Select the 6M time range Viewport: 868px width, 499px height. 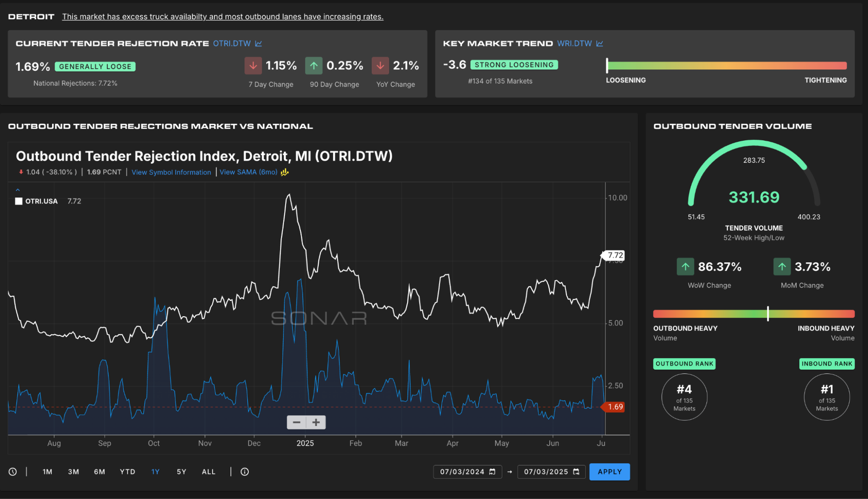point(99,472)
